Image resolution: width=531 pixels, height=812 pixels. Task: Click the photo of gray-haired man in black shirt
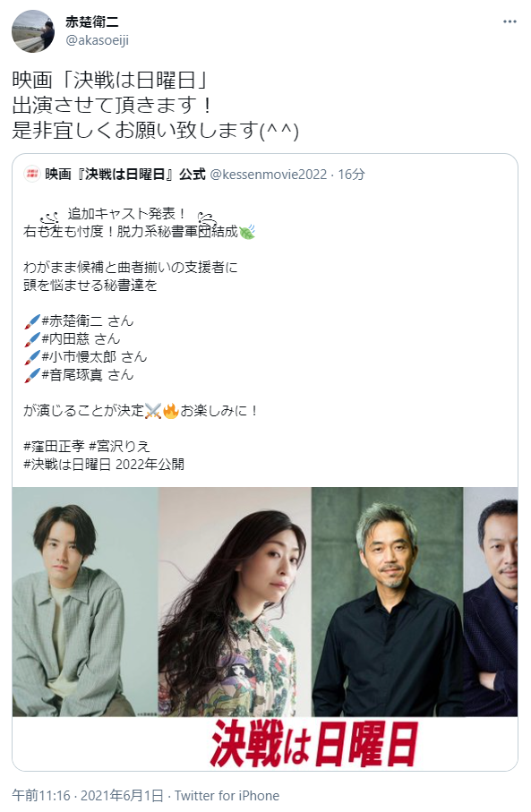388,602
